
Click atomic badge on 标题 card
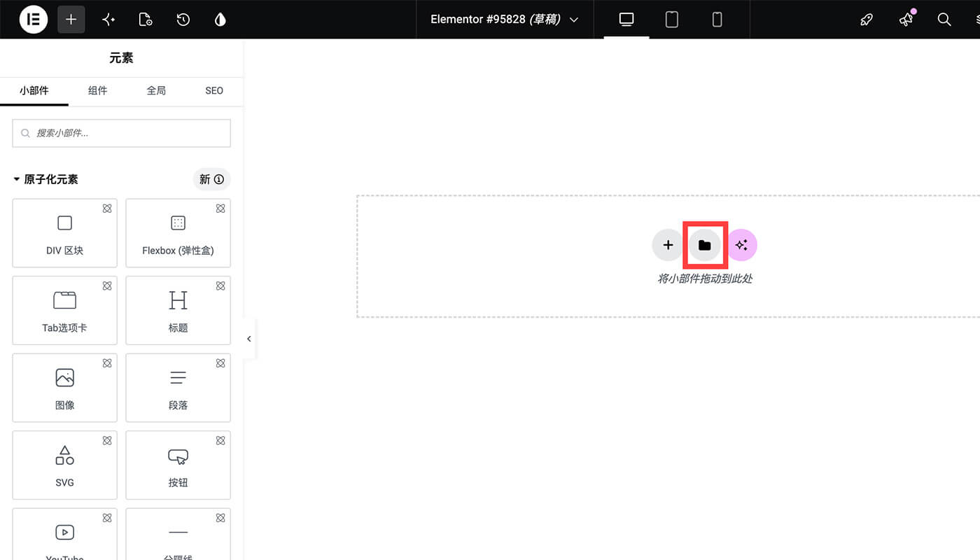coord(220,286)
